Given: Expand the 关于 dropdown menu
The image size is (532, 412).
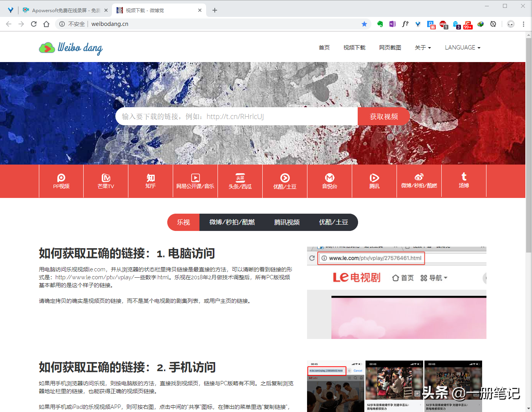Looking at the screenshot, I should (x=422, y=48).
